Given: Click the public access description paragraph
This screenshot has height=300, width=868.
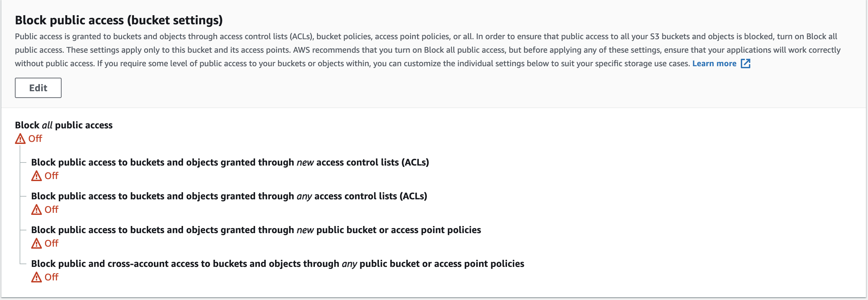Looking at the screenshot, I should [x=426, y=50].
